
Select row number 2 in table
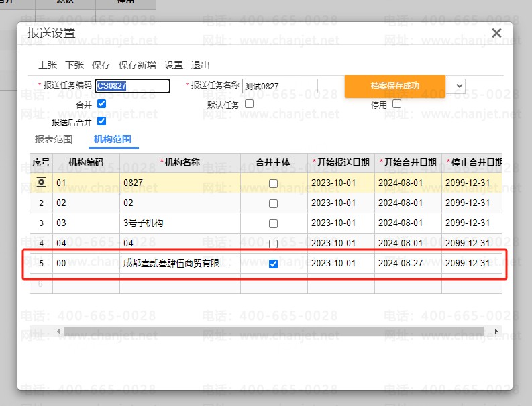(x=41, y=203)
